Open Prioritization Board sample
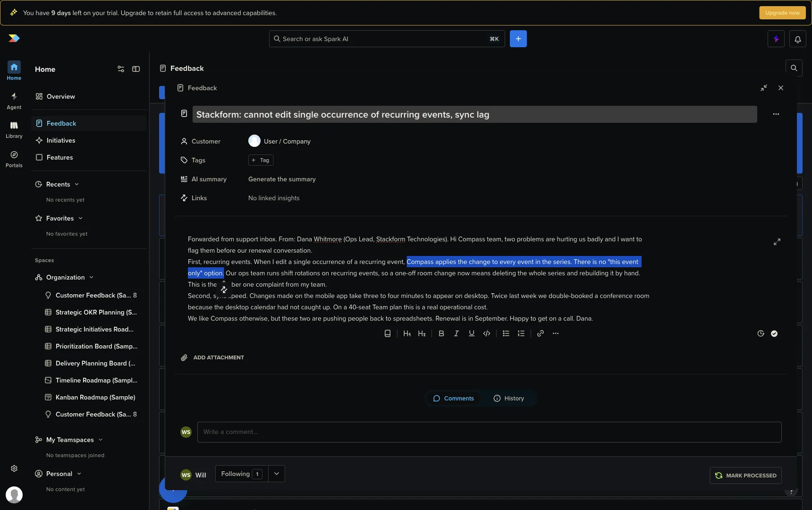This screenshot has height=510, width=812. point(91,346)
